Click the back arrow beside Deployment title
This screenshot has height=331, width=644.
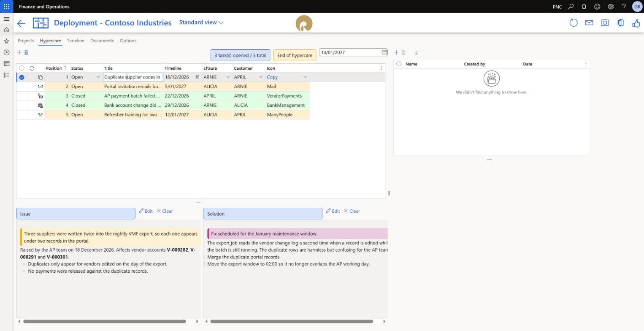pyautogui.click(x=21, y=24)
